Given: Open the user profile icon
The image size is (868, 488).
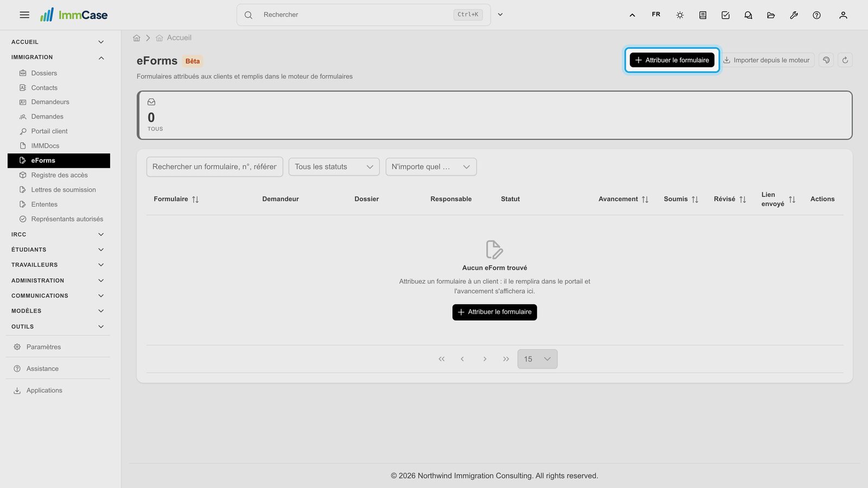Looking at the screenshot, I should pyautogui.click(x=843, y=15).
